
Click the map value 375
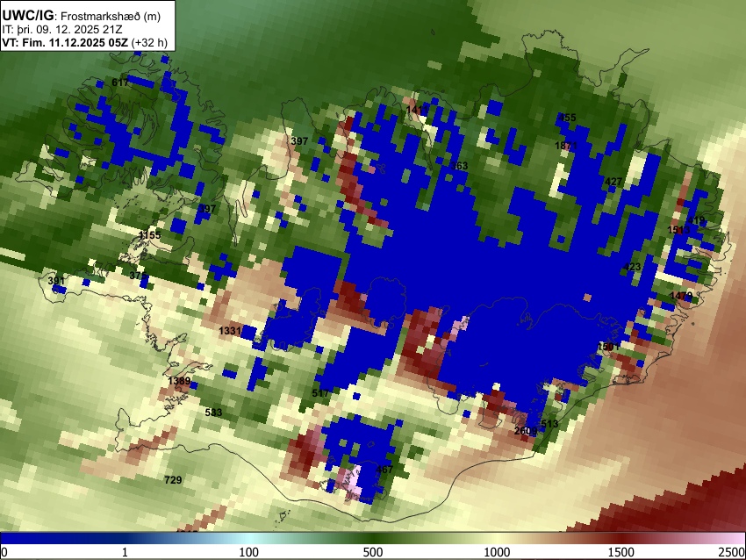point(138,276)
